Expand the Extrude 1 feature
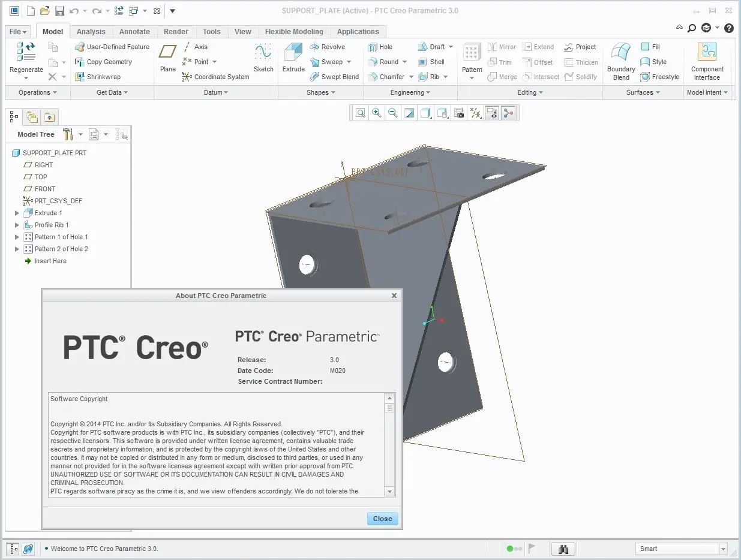The image size is (741, 560). 17,213
